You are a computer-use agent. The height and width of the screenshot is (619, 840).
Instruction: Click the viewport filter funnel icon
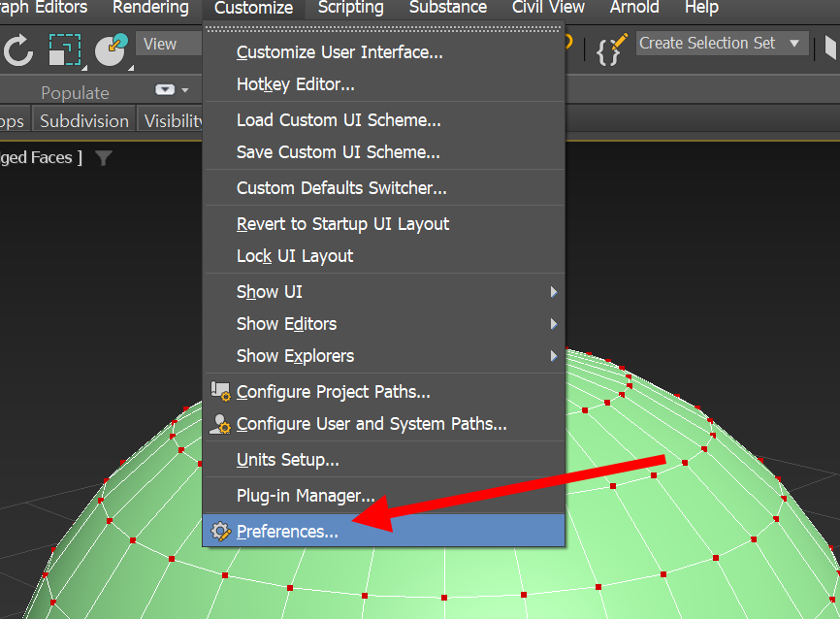tap(104, 158)
